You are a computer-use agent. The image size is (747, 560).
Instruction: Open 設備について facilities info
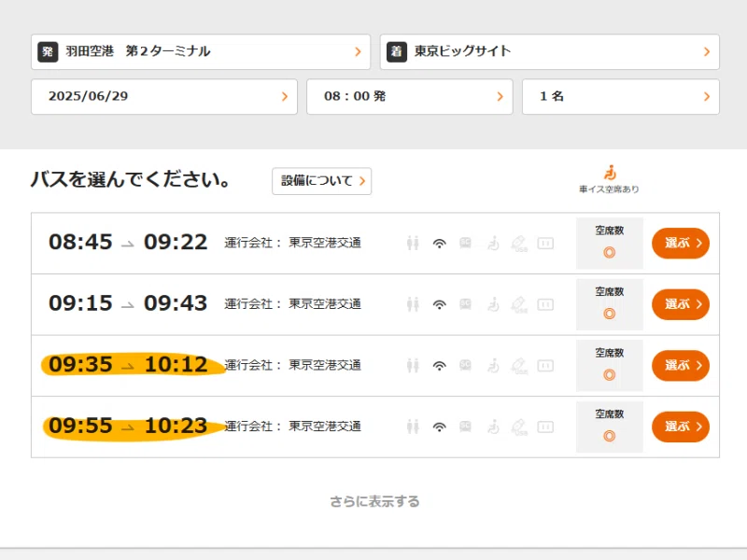pos(321,181)
